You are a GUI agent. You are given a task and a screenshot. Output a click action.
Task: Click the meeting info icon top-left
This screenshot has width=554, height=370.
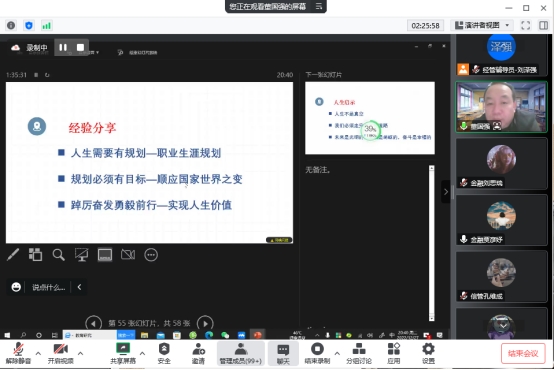pyautogui.click(x=11, y=25)
